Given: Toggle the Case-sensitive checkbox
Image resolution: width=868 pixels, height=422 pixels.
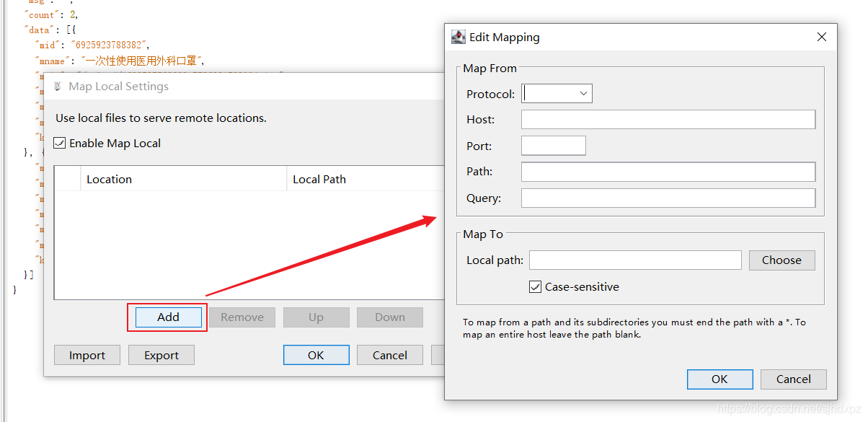Looking at the screenshot, I should [535, 287].
